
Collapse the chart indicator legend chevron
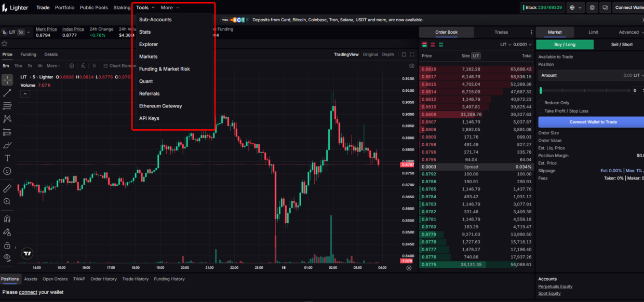pos(25,94)
